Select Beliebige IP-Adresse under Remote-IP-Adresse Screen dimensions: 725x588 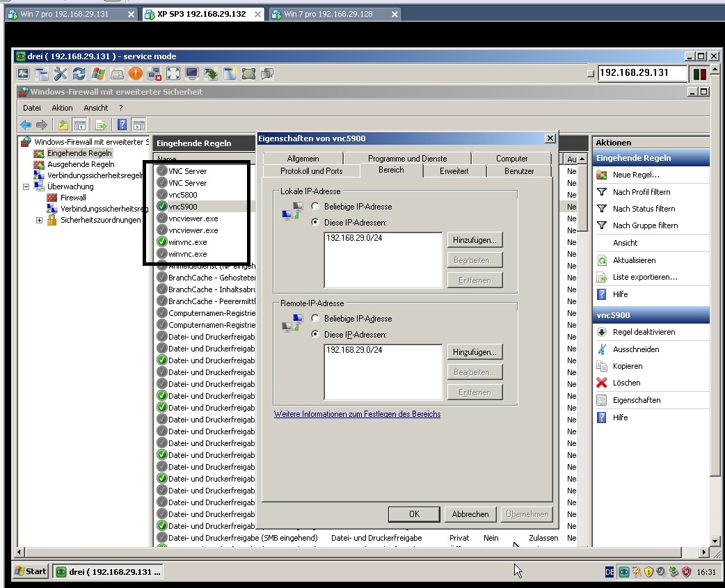click(315, 318)
